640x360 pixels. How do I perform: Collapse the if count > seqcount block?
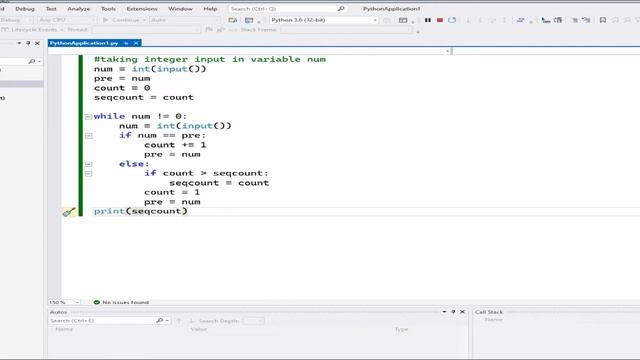88,173
